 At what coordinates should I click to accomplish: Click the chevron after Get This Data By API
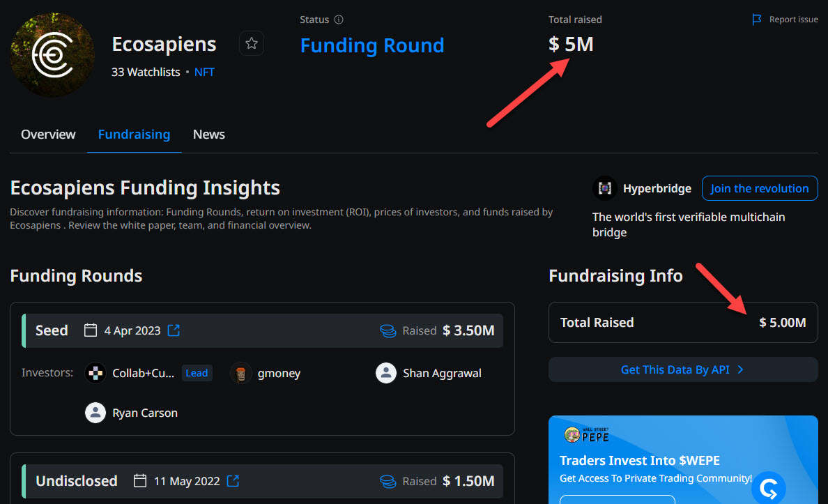click(740, 369)
